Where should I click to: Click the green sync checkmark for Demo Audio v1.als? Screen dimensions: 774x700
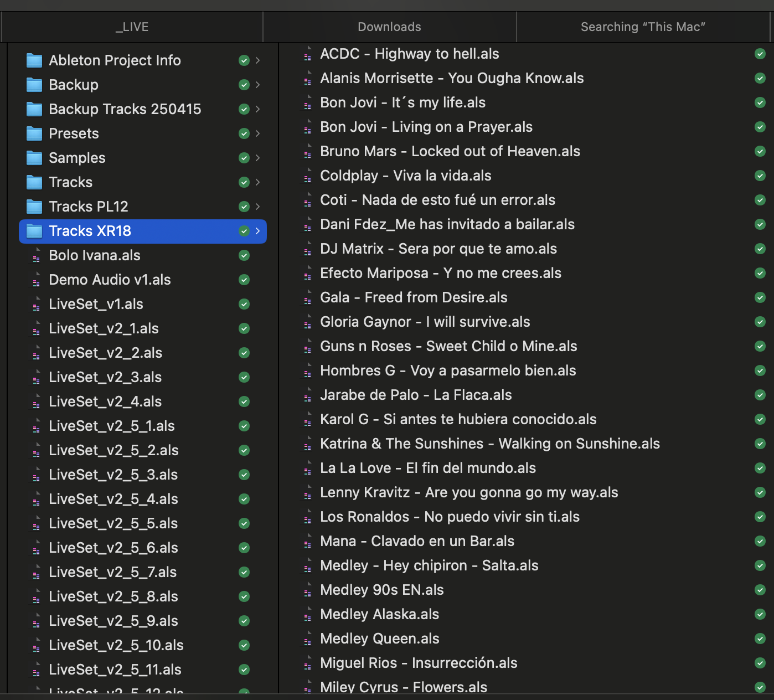pos(244,280)
